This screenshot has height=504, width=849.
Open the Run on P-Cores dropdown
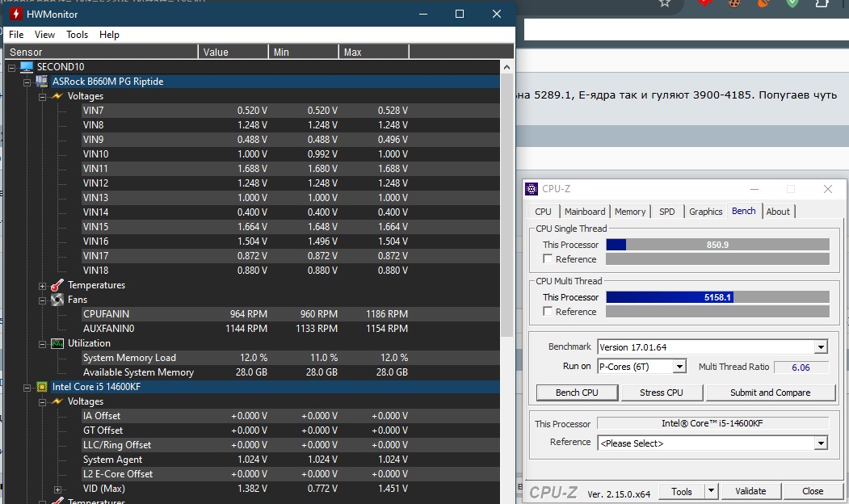pos(679,367)
